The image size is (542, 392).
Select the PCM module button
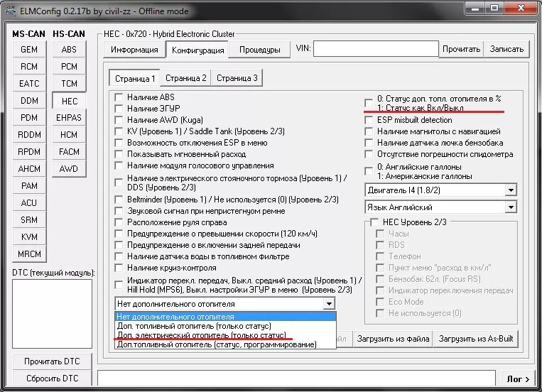click(69, 66)
